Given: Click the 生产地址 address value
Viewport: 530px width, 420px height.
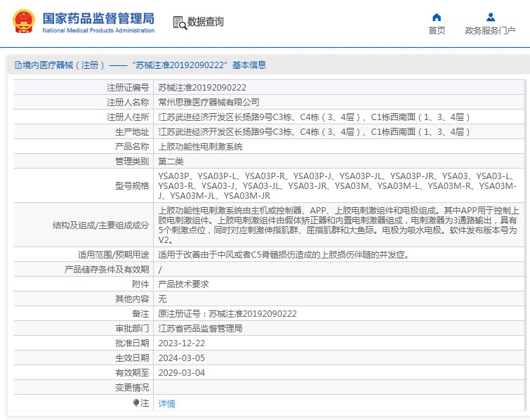Looking at the screenshot, I should click(314, 132).
